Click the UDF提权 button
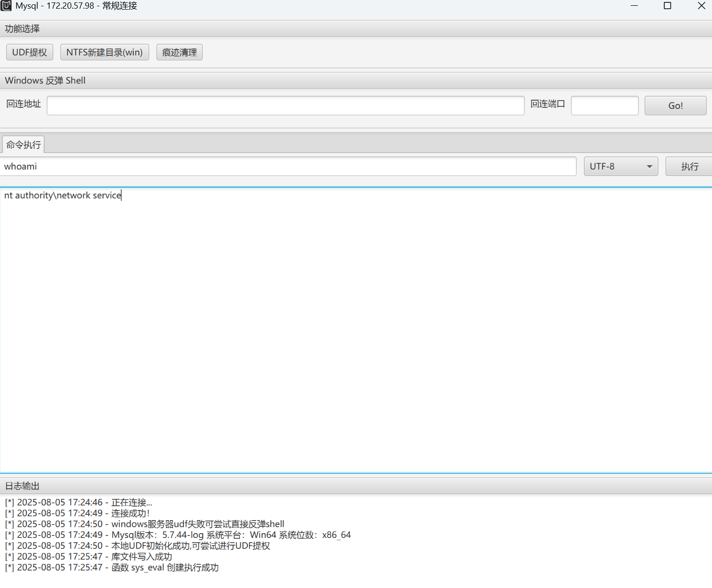Viewport: 712px width, 588px height. 30,52
